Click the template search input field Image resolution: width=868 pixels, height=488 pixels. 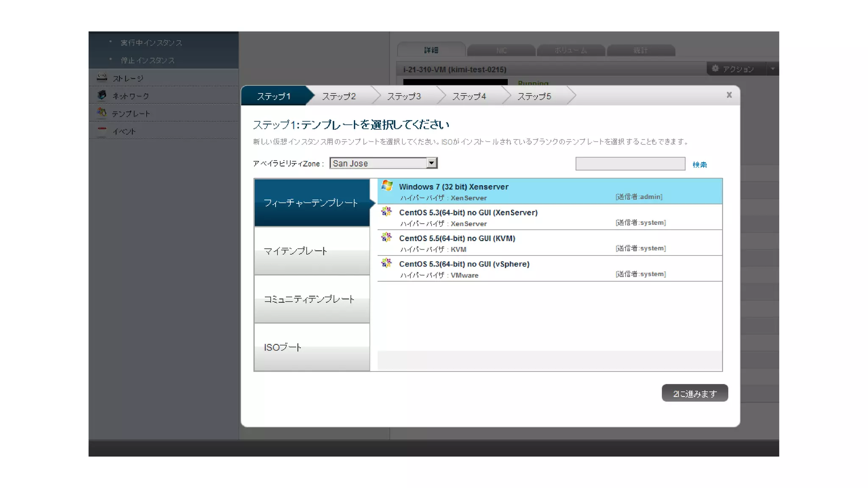[630, 164]
